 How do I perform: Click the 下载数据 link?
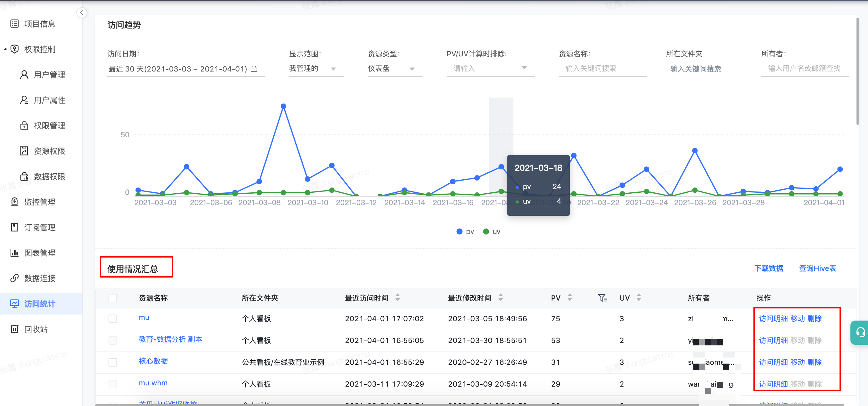(x=769, y=268)
